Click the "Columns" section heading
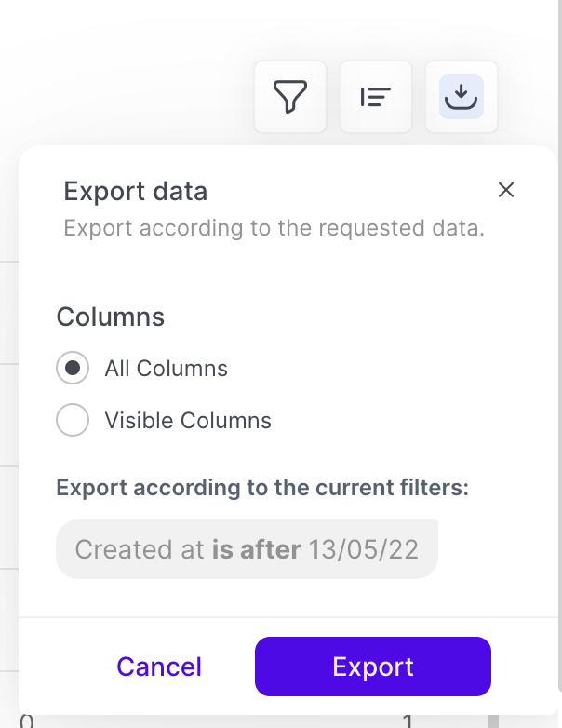The image size is (562, 728). tap(111, 317)
